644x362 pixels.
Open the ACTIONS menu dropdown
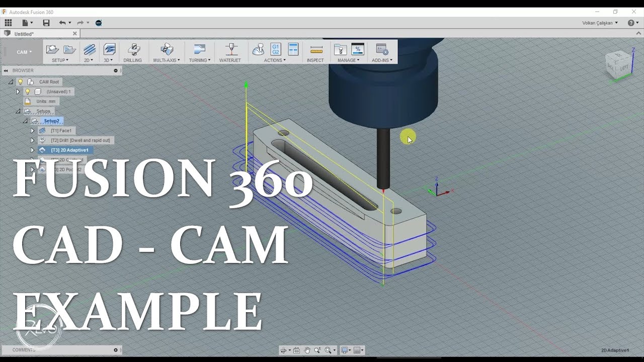[275, 60]
